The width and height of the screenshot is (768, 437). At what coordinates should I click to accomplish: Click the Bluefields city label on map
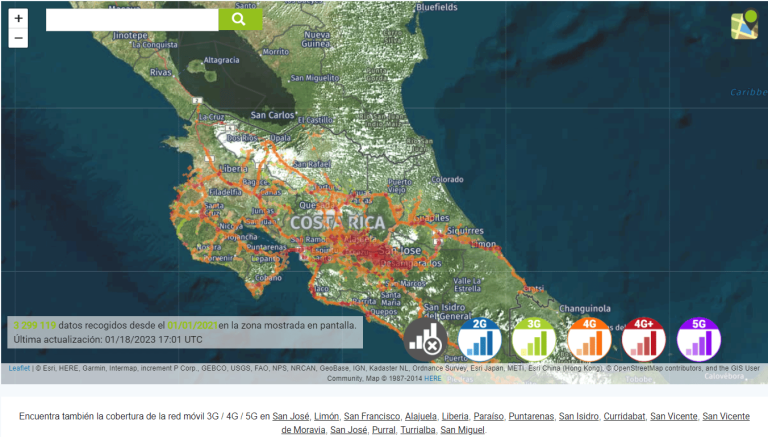coord(437,7)
